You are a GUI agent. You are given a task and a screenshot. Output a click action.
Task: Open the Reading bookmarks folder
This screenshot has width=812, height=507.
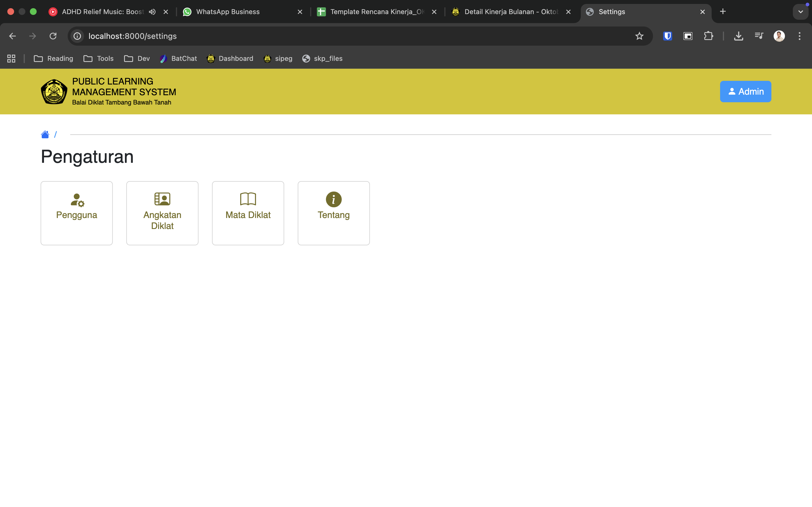tap(54, 59)
